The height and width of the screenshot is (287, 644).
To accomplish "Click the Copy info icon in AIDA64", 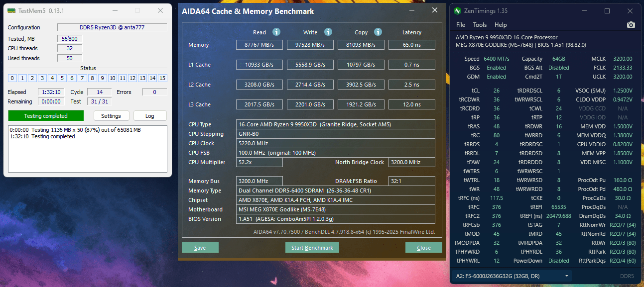I will coord(378,32).
